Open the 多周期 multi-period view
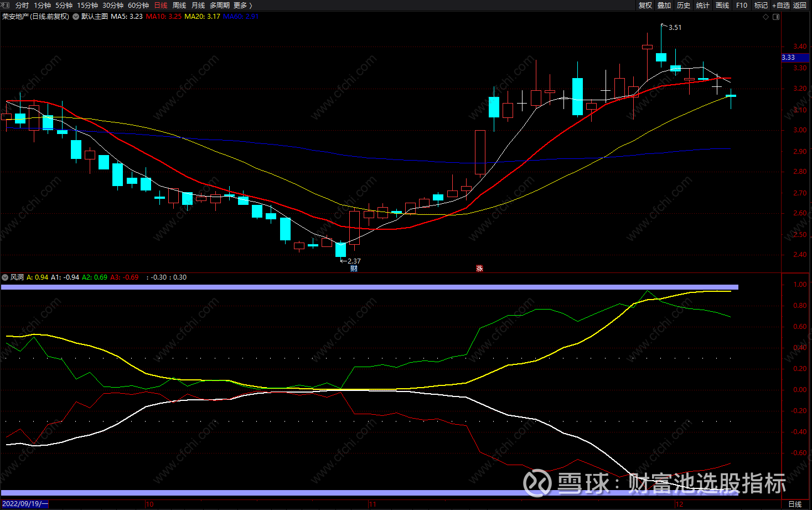 click(219, 5)
